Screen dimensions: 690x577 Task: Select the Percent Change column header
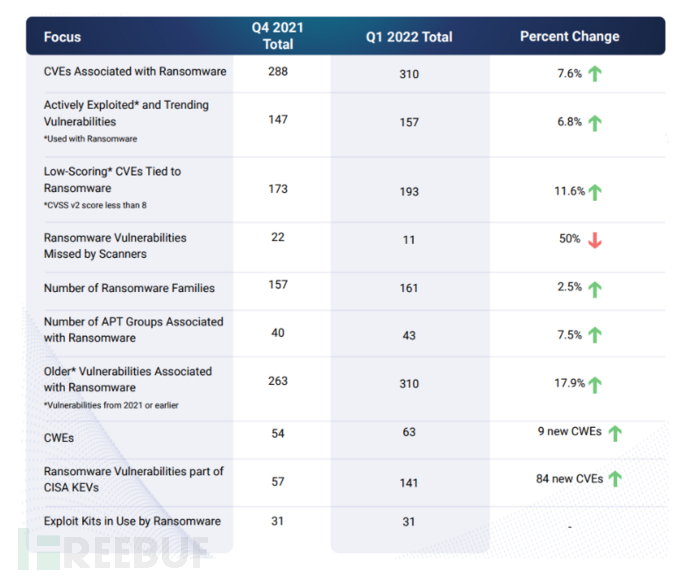click(x=569, y=37)
